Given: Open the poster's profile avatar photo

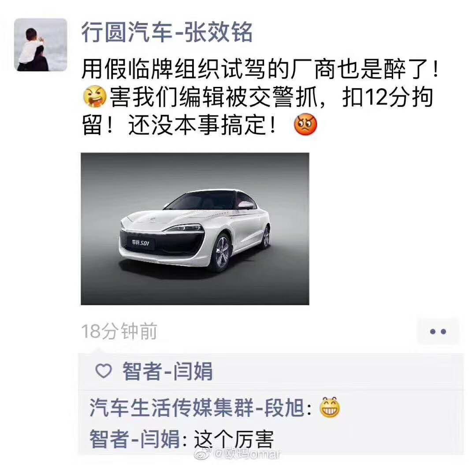Looking at the screenshot, I should pyautogui.click(x=41, y=45).
